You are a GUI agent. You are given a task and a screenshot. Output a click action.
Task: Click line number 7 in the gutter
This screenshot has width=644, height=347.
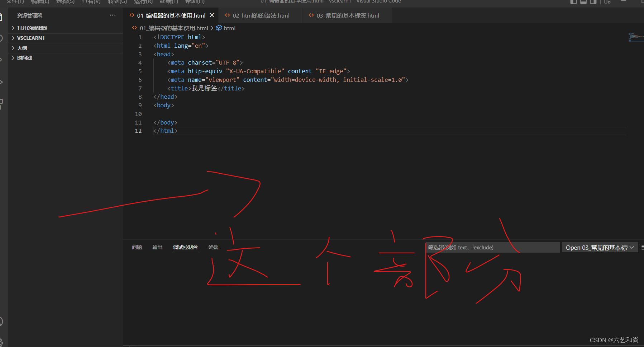click(140, 88)
